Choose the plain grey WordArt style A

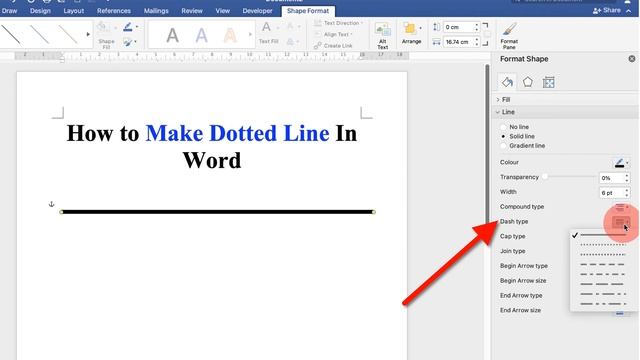(172, 36)
